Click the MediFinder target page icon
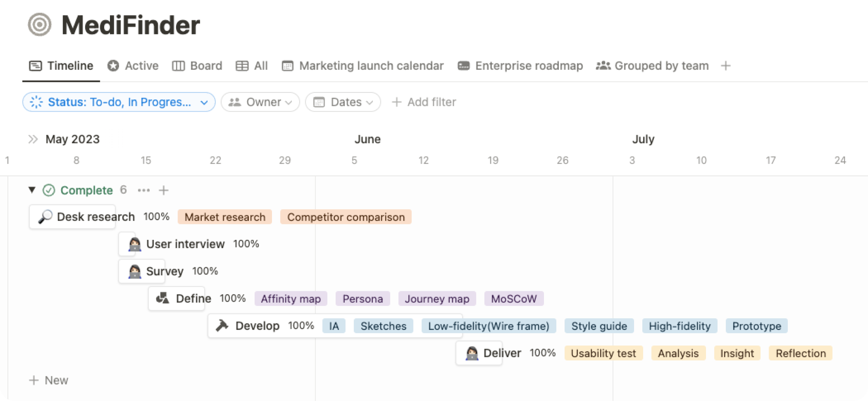Screen dimensions: 868x401 40,25
